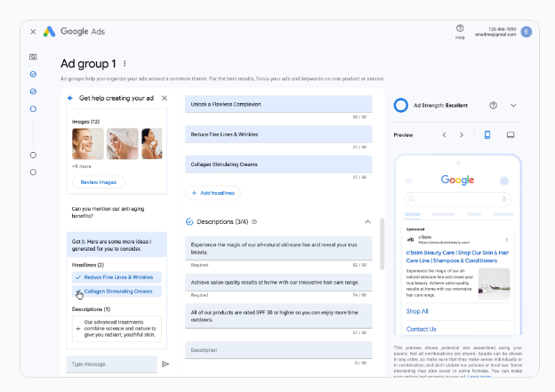555x392 pixels.
Task: Edit headline field Collagen Stimulating Creams
Action: pos(278,164)
